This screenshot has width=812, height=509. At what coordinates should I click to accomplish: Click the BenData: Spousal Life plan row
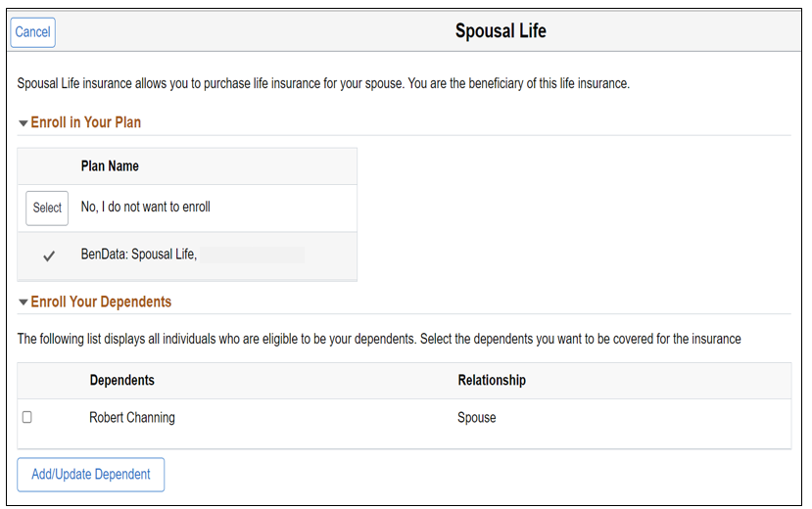[x=139, y=254]
